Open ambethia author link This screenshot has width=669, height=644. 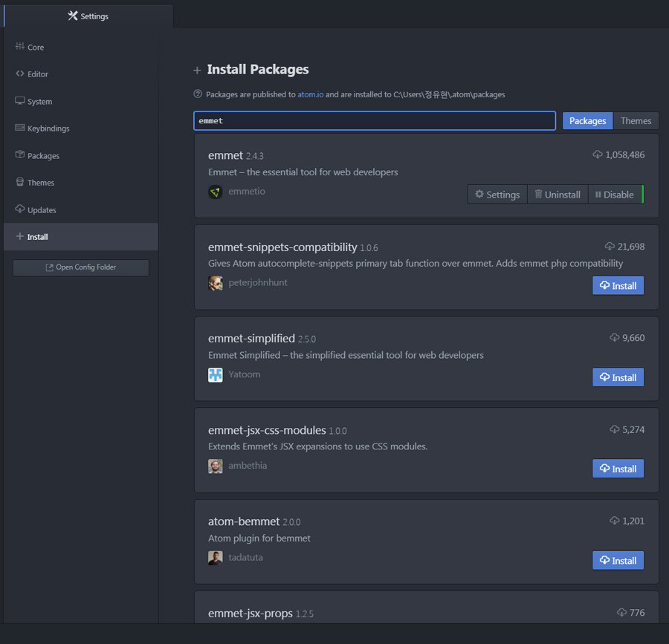pos(248,466)
